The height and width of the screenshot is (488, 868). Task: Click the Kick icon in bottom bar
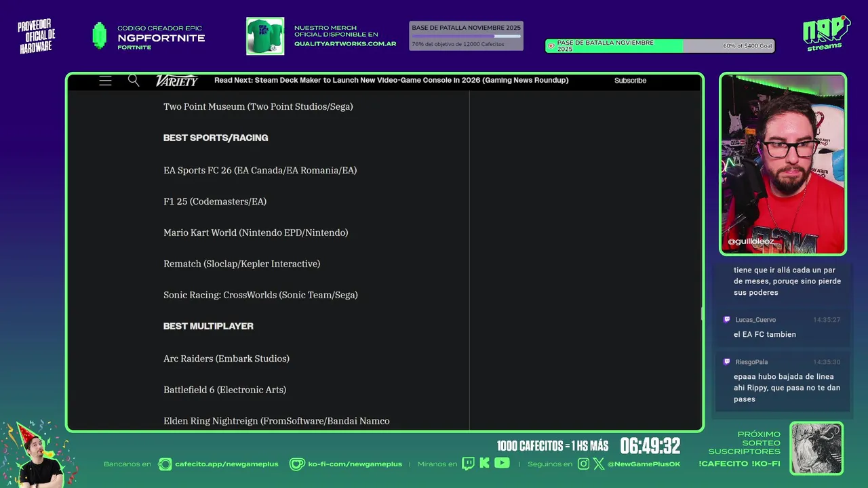[484, 464]
